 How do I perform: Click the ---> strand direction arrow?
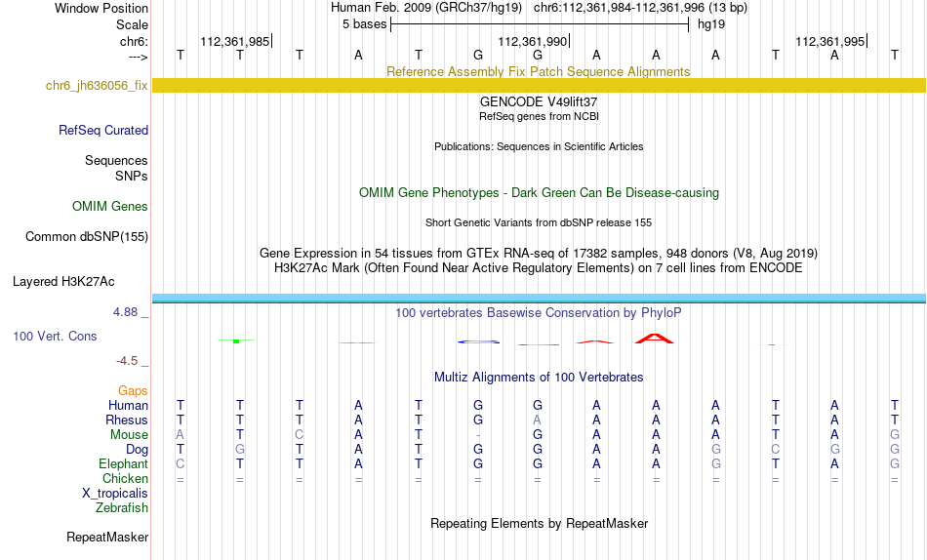(x=139, y=57)
